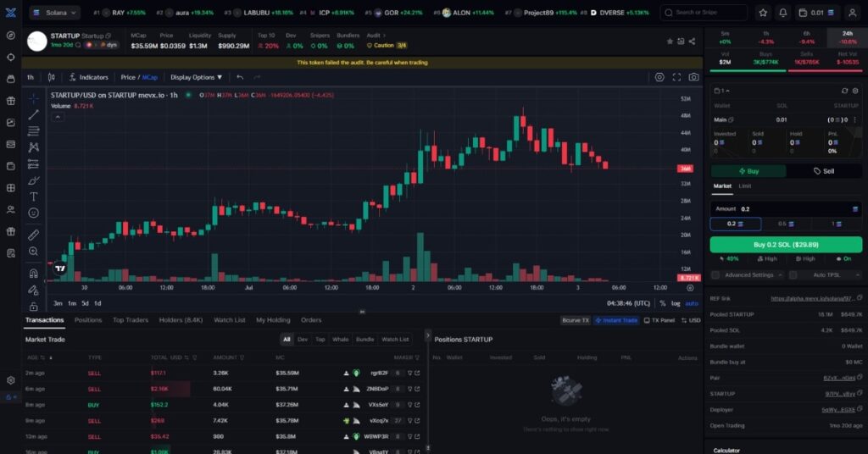The width and height of the screenshot is (868, 454).
Task: Toggle the TX Panel option
Action: [659, 320]
